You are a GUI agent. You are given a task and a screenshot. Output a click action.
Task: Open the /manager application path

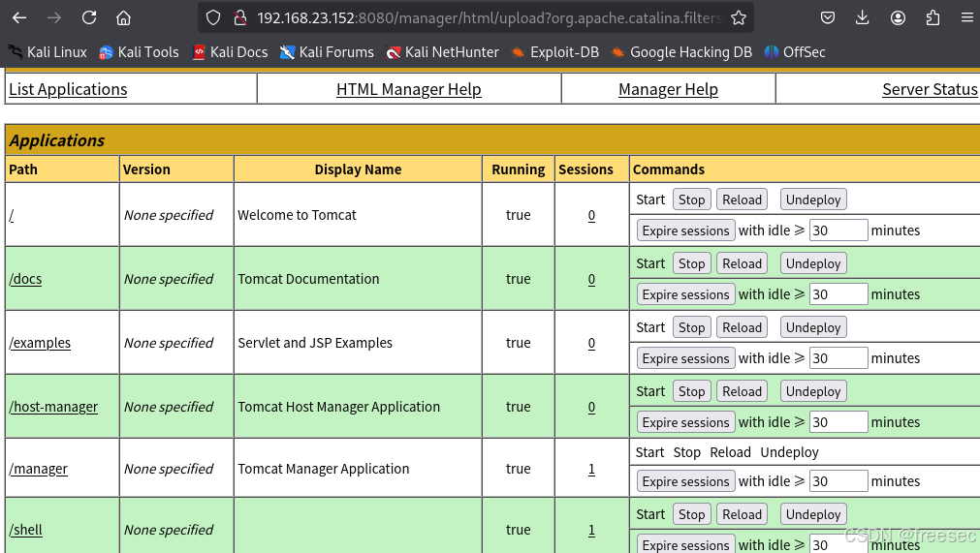[x=38, y=469]
